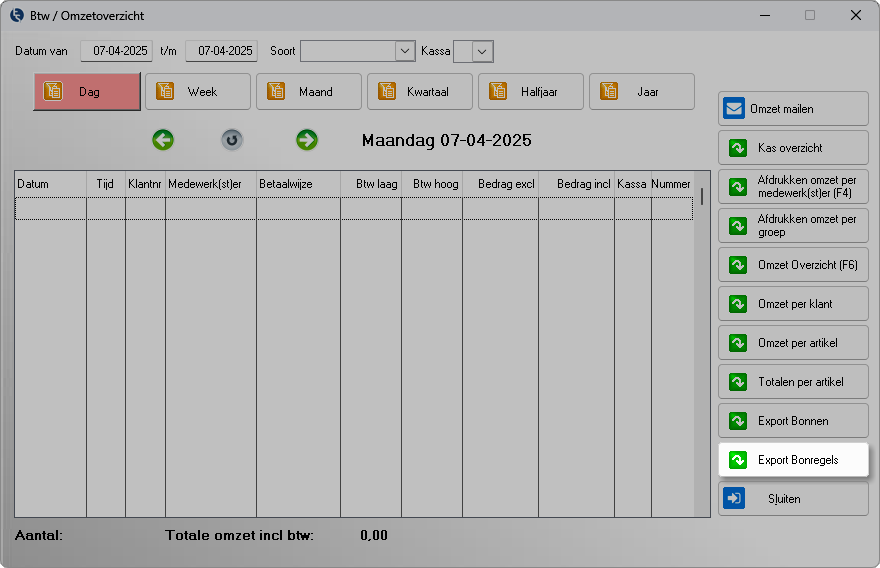Open the Soort dropdown arrow
This screenshot has width=880, height=568.
click(x=405, y=51)
